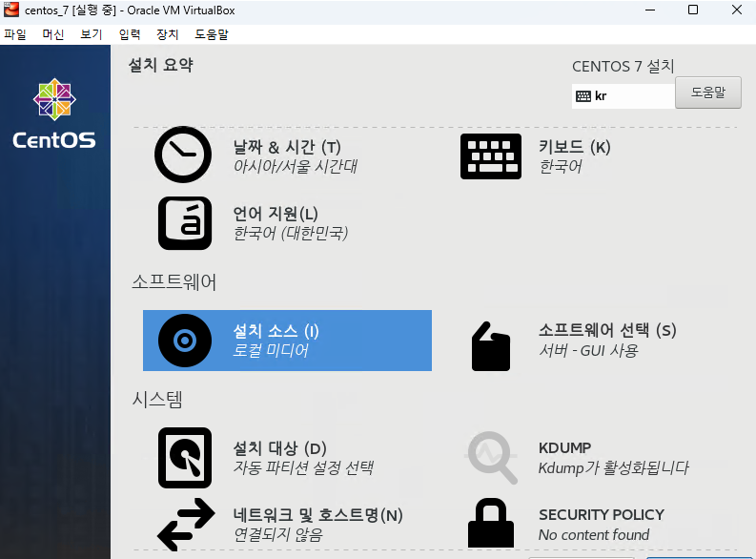Click the VirtualBox window title icon

click(11, 10)
